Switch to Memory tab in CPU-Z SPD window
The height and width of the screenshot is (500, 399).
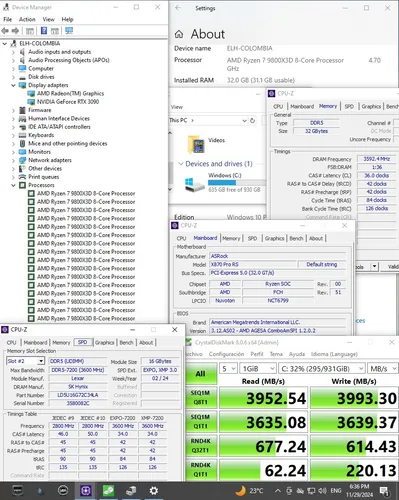(61, 343)
